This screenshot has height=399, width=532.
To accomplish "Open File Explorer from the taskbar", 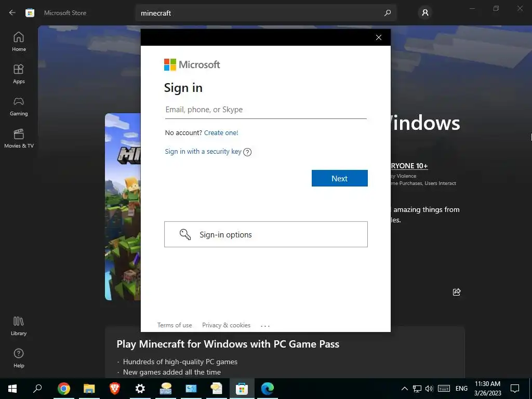I will [89, 389].
